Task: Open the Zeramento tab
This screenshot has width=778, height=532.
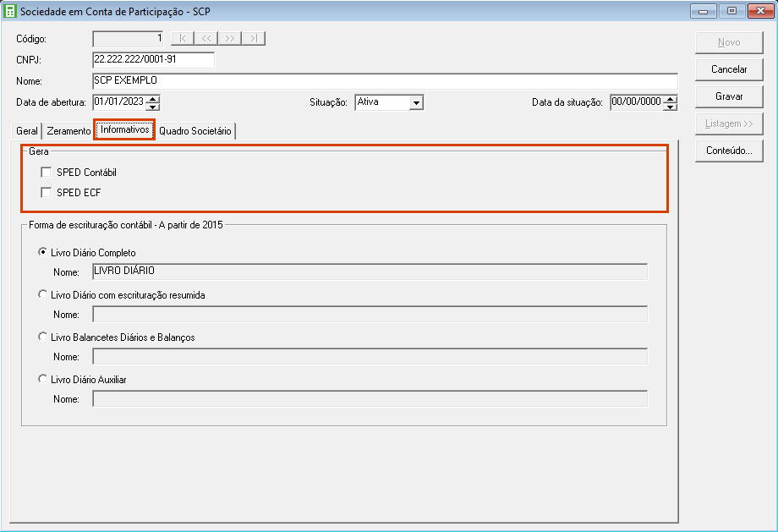Action: [x=68, y=132]
